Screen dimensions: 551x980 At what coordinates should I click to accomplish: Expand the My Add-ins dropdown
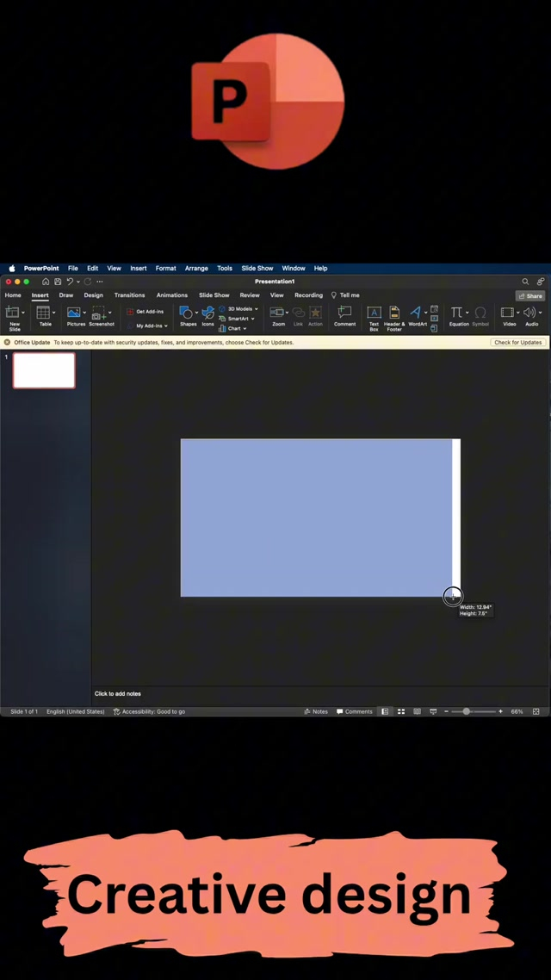[152, 326]
